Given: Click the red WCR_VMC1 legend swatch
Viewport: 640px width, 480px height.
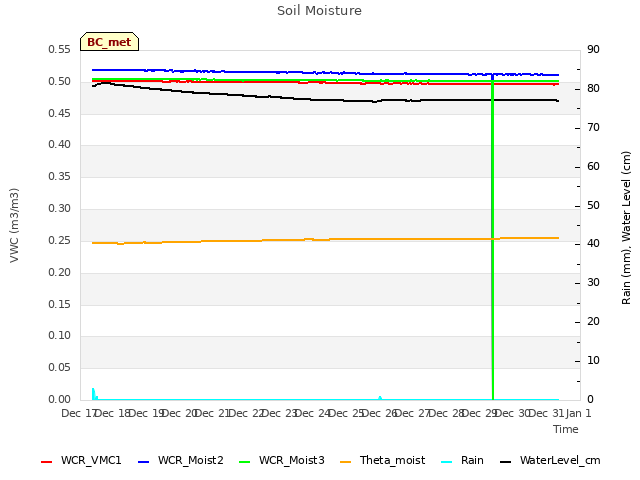Looking at the screenshot, I should (47, 462).
